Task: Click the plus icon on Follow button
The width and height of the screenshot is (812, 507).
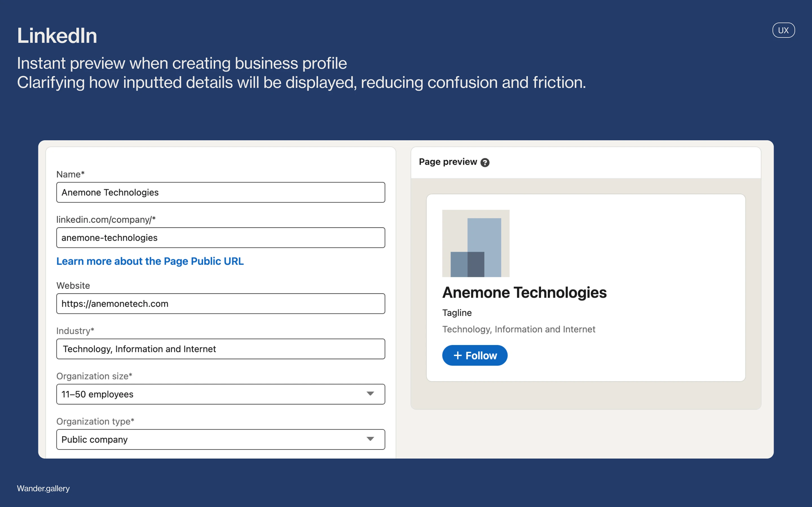Action: [x=457, y=355]
